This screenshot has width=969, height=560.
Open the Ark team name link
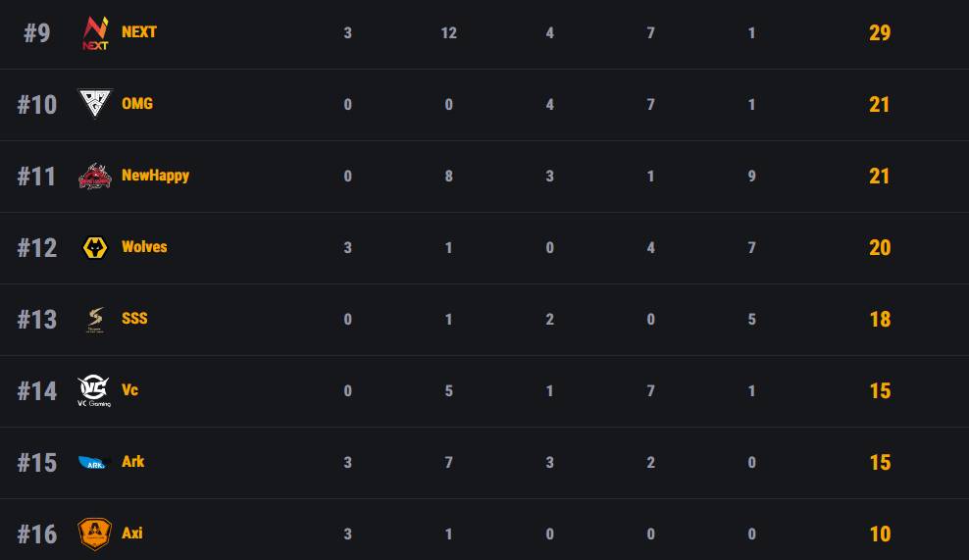point(132,461)
